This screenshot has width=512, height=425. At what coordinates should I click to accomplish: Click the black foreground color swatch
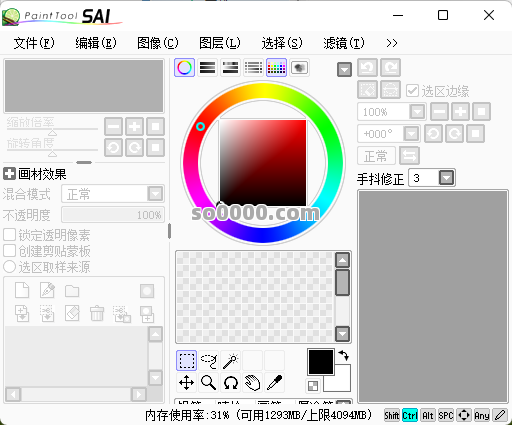pos(321,362)
